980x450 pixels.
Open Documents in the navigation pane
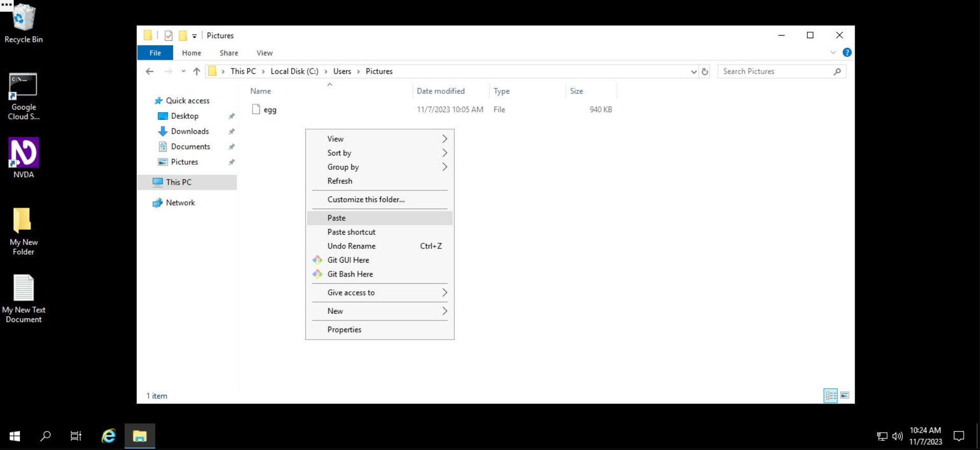(x=190, y=146)
